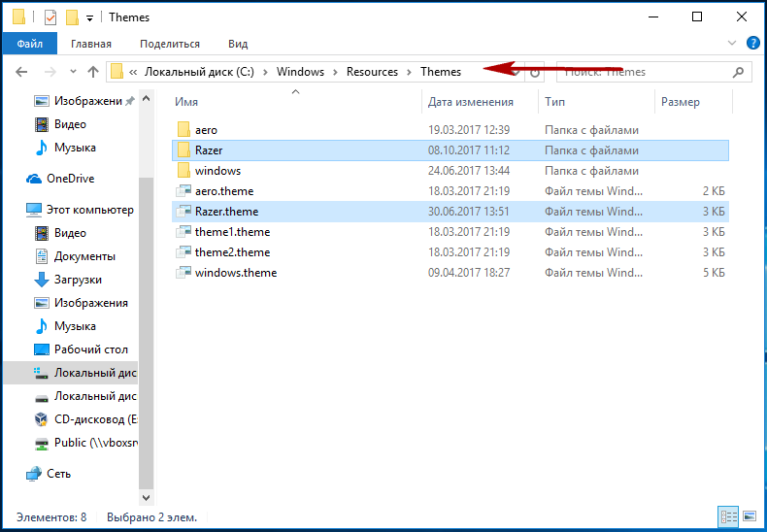Open Видео under Этот компьютер

[70, 233]
